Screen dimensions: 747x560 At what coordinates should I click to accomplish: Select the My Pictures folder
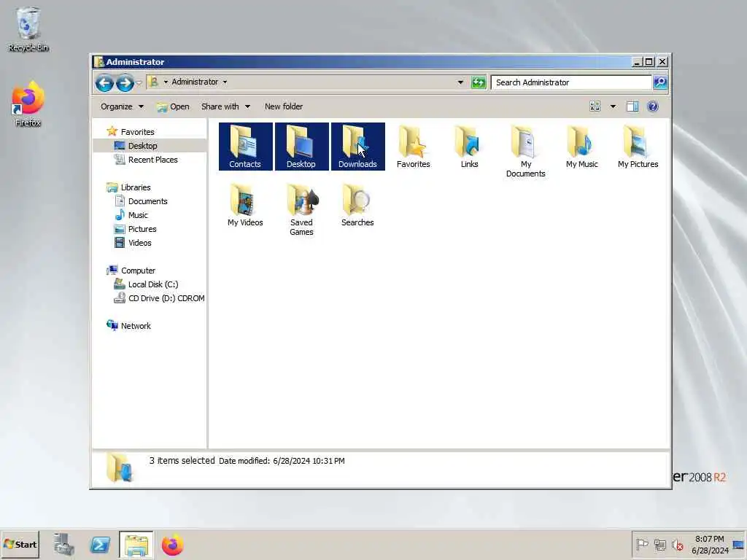(x=638, y=147)
